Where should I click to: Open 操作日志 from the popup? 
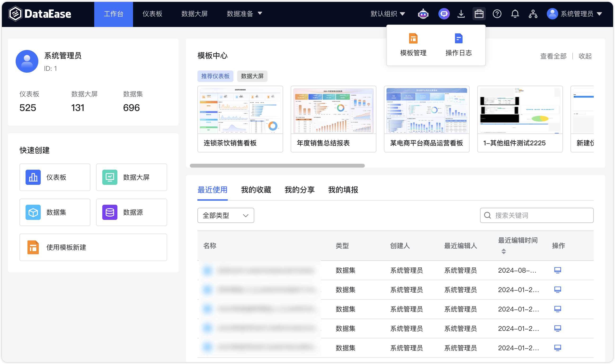(458, 45)
